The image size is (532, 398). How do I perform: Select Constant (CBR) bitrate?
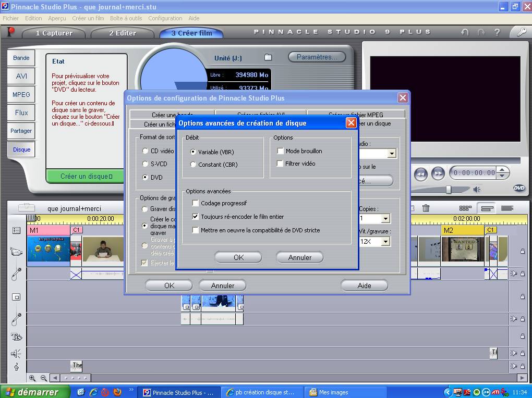click(x=193, y=165)
